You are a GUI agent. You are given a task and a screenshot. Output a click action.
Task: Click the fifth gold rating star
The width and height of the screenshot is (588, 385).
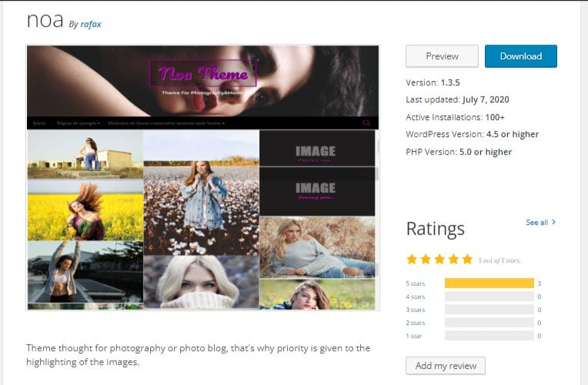(x=467, y=259)
